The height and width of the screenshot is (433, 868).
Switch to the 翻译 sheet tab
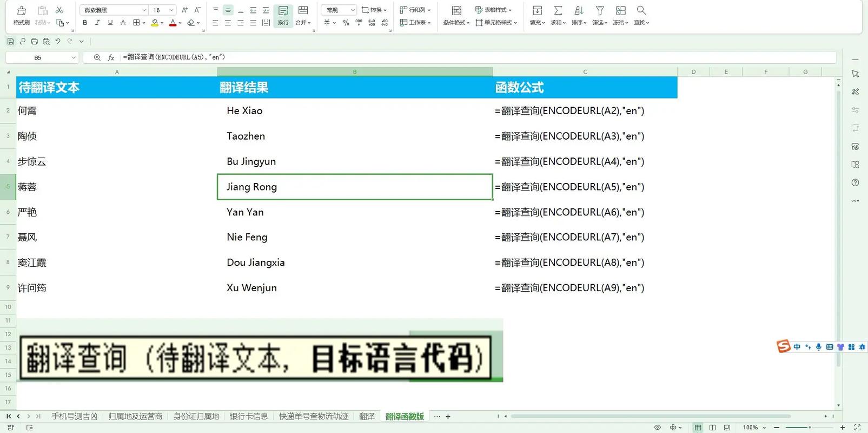[x=367, y=416]
